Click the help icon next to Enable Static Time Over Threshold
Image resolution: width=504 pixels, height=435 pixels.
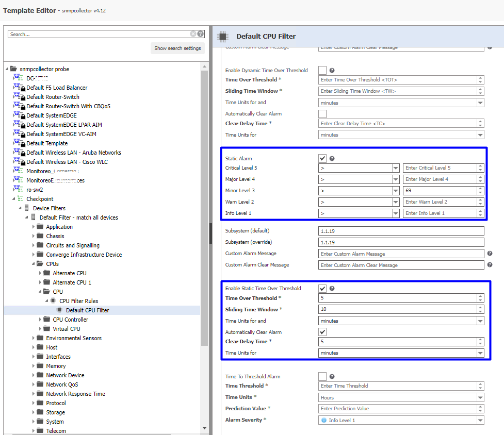tap(332, 288)
